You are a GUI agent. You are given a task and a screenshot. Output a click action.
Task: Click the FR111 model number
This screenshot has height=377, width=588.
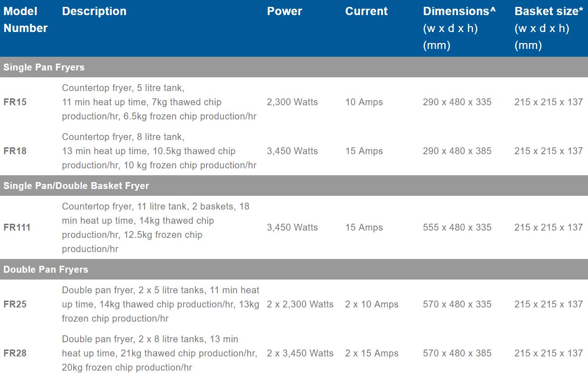tap(17, 227)
